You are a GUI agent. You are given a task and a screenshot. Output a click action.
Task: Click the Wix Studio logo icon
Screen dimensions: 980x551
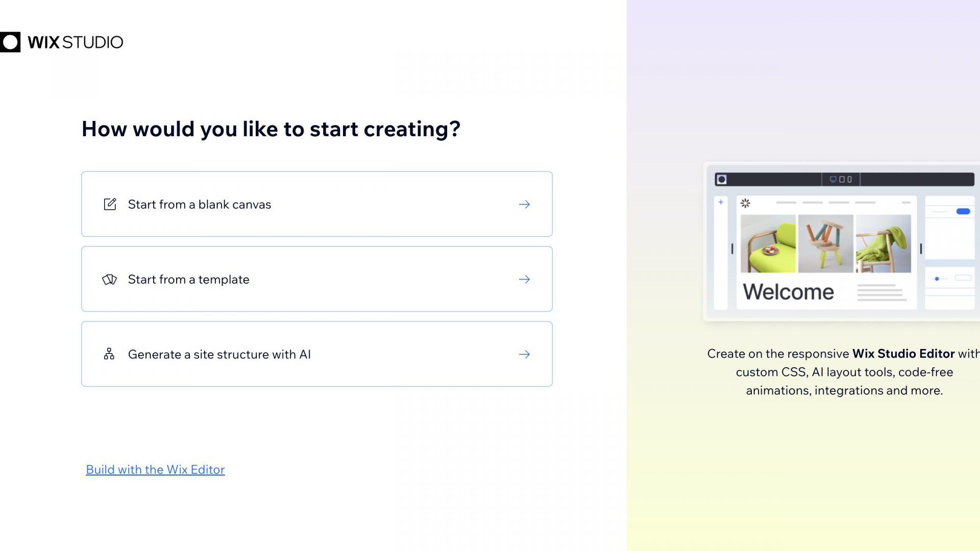pos(10,42)
